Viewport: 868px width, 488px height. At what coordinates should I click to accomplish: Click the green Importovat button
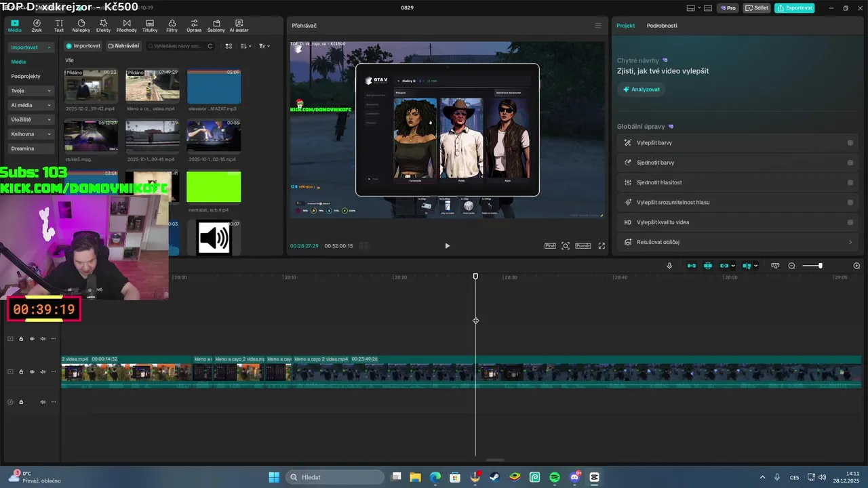[x=83, y=46]
